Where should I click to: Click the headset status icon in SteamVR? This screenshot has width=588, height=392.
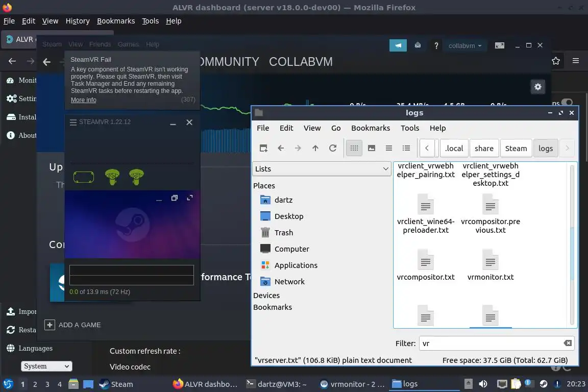tap(84, 177)
